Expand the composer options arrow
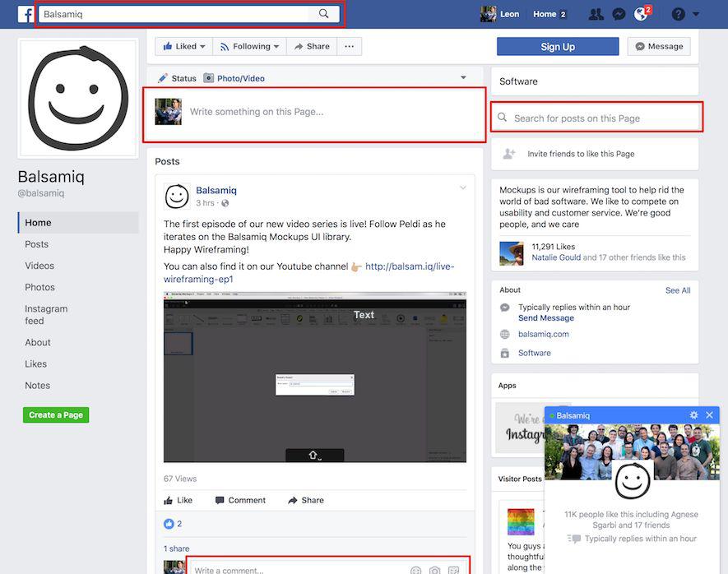 tap(463, 77)
